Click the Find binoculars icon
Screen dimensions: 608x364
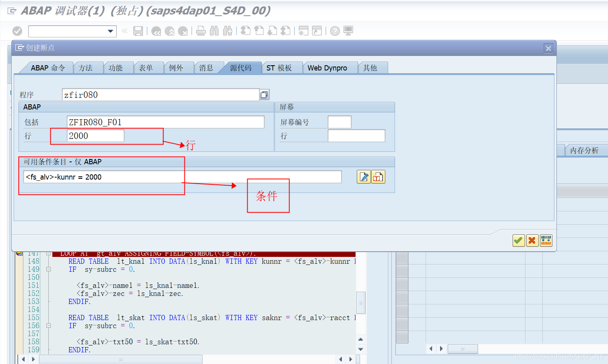point(214,31)
